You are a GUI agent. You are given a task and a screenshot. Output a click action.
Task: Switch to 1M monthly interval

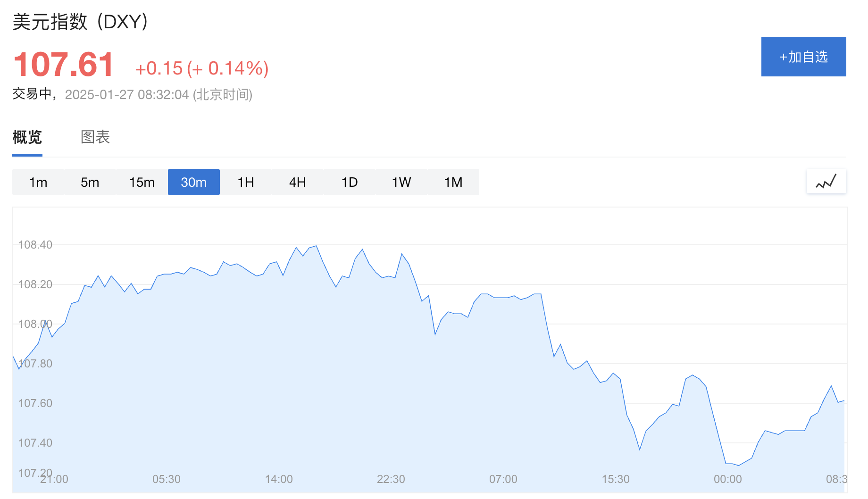coord(453,182)
